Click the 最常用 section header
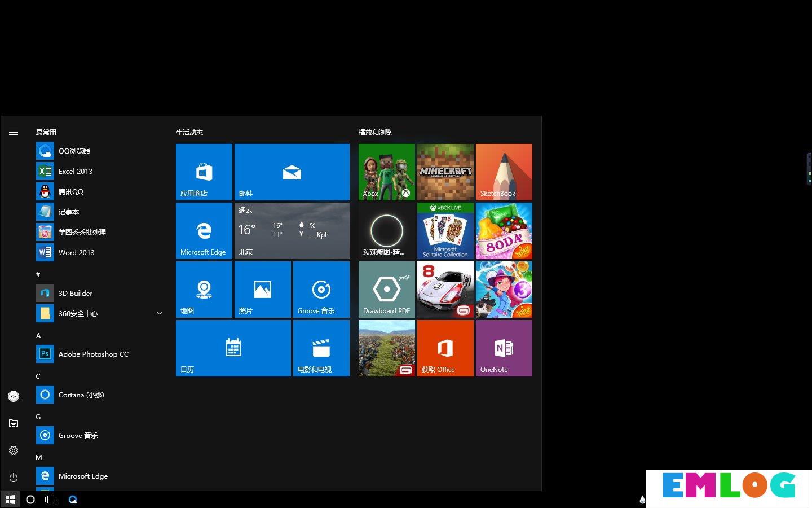The height and width of the screenshot is (508, 812). point(46,132)
